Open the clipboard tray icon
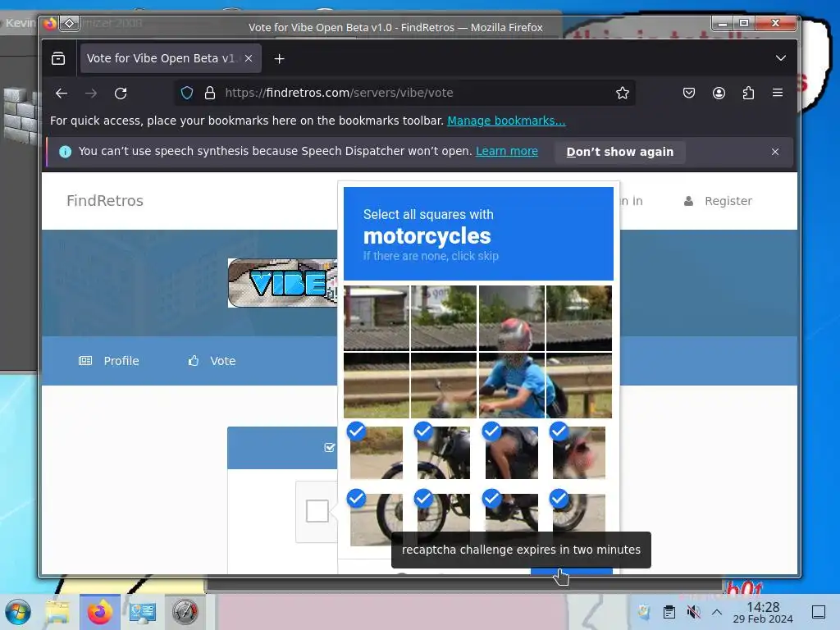Image resolution: width=840 pixels, height=630 pixels. [x=669, y=612]
